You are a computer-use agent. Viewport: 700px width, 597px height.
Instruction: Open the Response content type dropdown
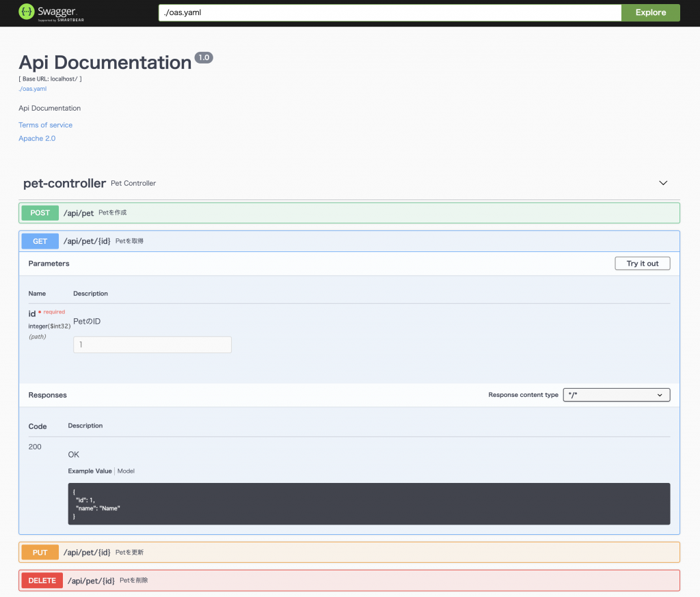pos(616,395)
